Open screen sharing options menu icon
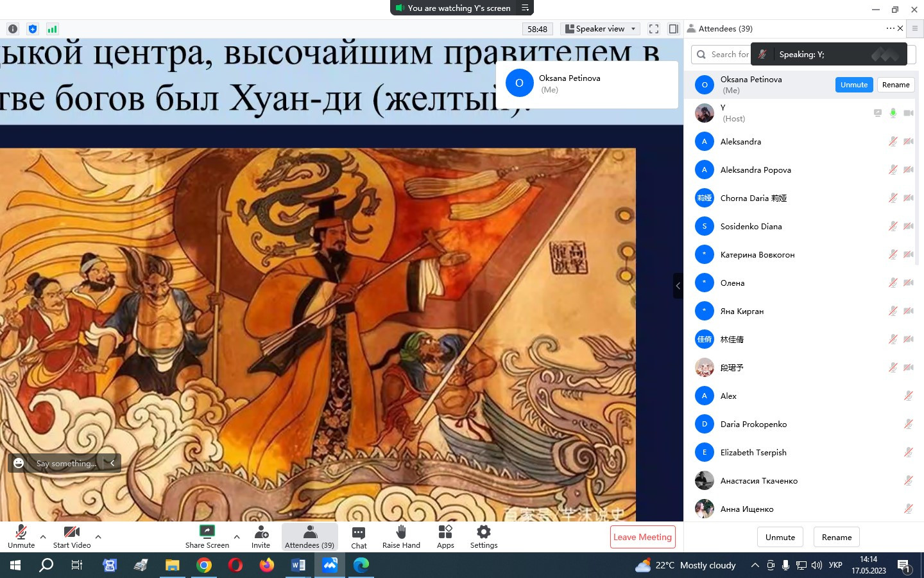 coord(525,8)
